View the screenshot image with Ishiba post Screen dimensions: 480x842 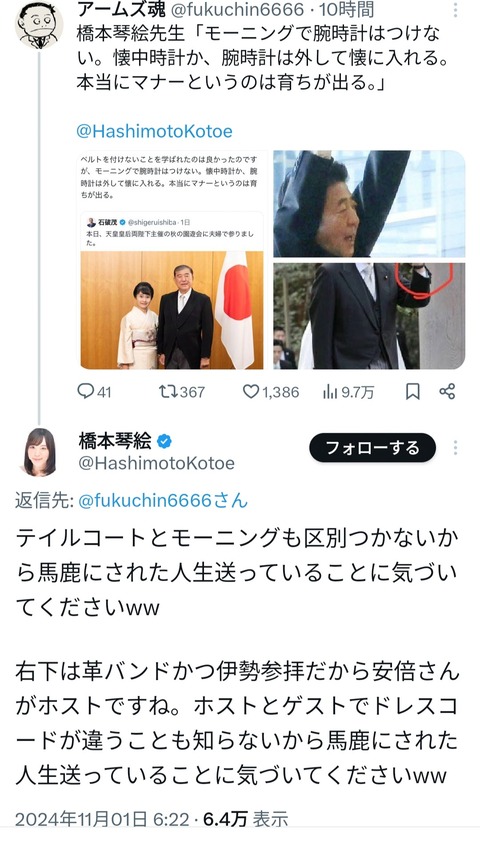coord(172,260)
